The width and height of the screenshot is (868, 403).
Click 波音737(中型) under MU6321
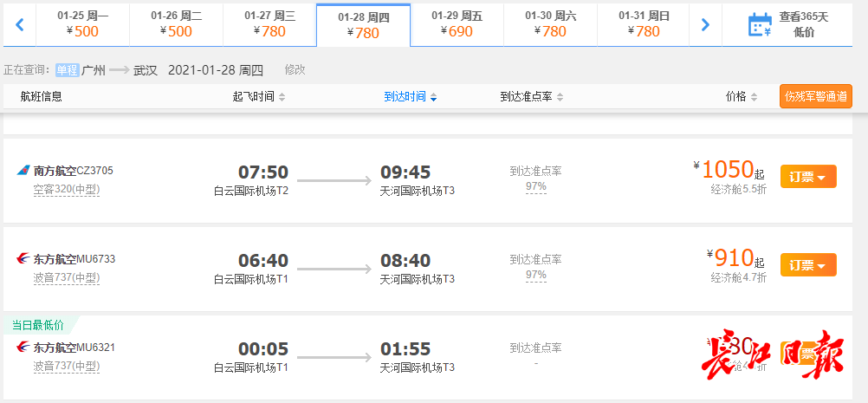coord(67,367)
